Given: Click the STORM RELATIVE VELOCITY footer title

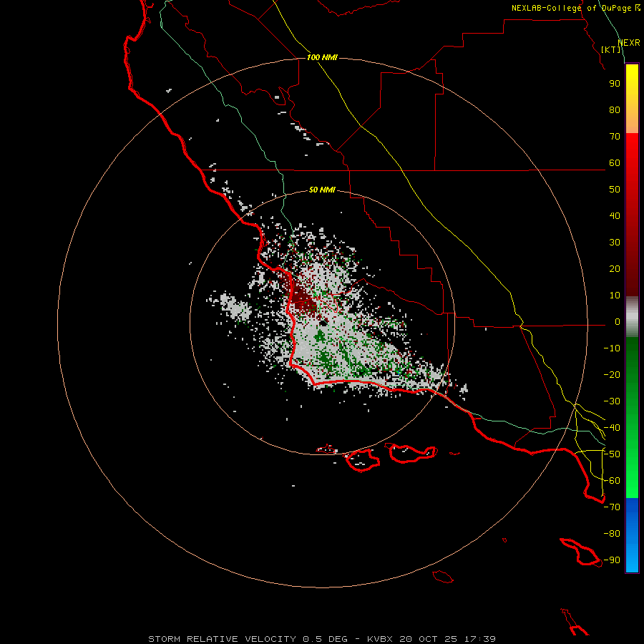Looking at the screenshot, I should (x=223, y=639).
